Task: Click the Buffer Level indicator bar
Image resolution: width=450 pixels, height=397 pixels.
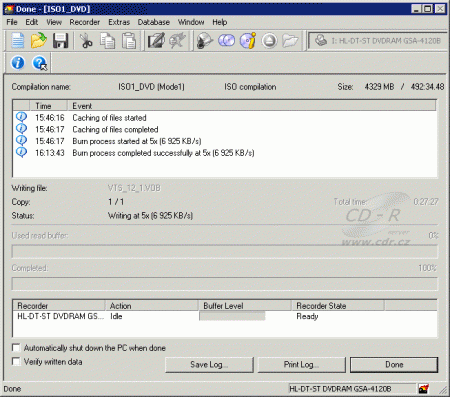Action: pyautogui.click(x=232, y=316)
